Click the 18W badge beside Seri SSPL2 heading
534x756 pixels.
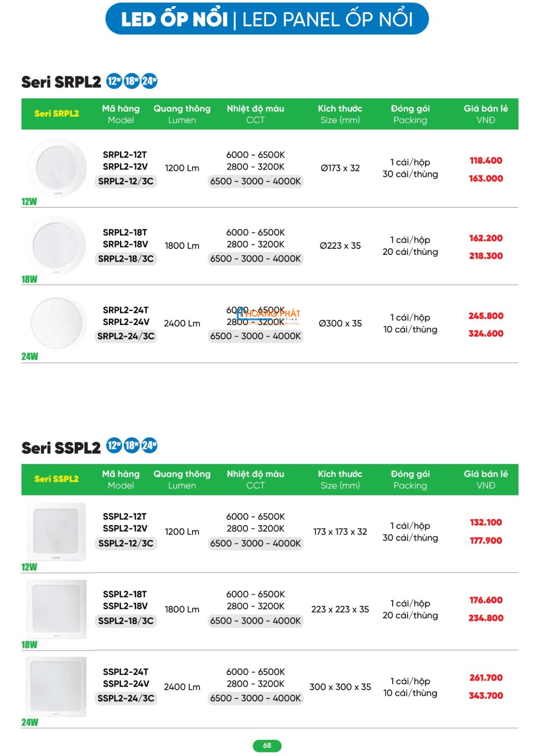[131, 446]
